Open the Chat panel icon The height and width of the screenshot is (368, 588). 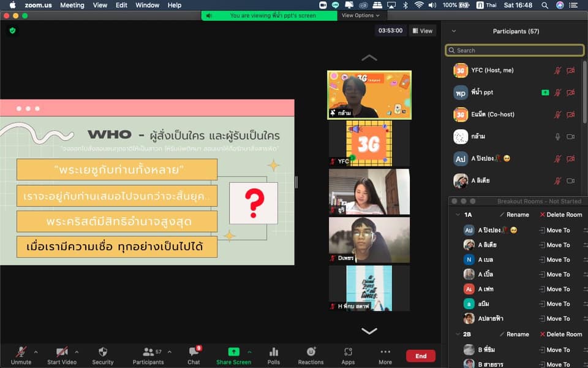[194, 352]
